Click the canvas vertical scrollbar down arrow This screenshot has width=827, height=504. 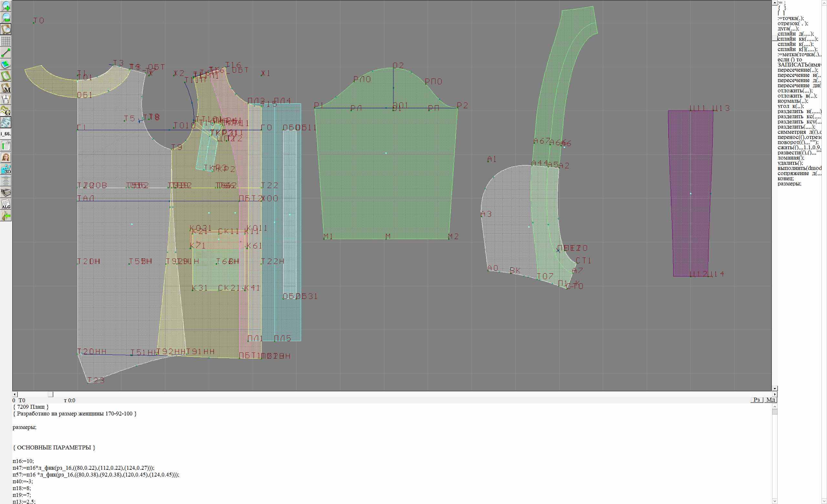tap(775, 389)
